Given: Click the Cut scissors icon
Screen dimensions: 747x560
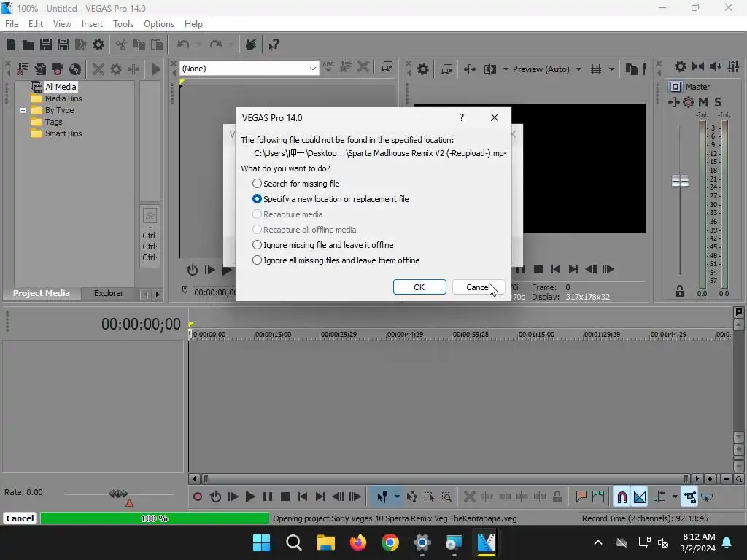Looking at the screenshot, I should pos(122,44).
